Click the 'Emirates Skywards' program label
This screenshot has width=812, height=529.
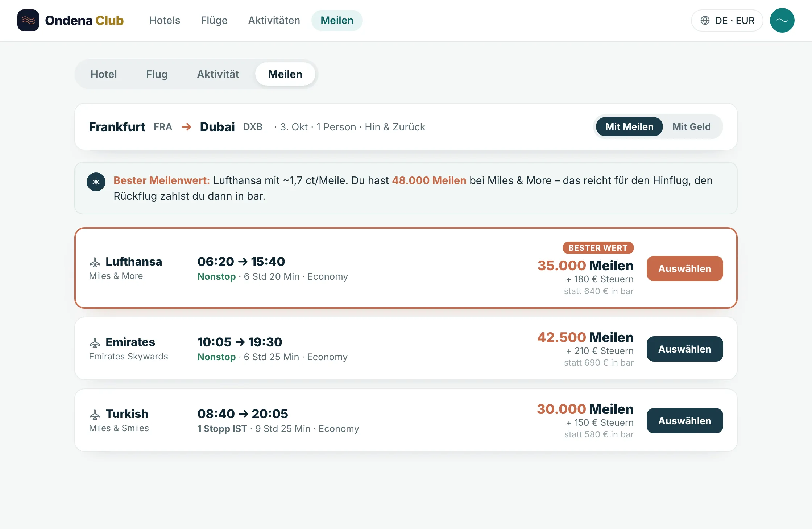129,357
